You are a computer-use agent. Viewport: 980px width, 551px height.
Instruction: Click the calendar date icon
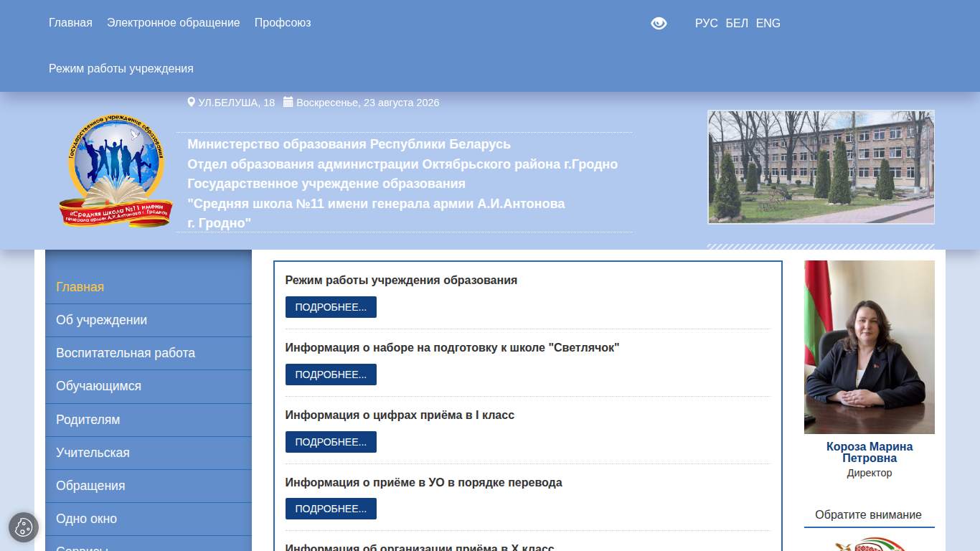288,102
